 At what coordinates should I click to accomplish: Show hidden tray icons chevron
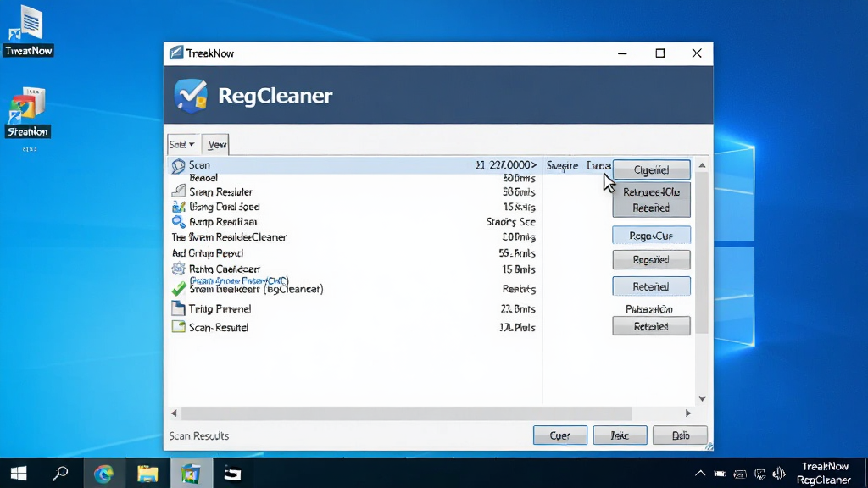tap(700, 474)
